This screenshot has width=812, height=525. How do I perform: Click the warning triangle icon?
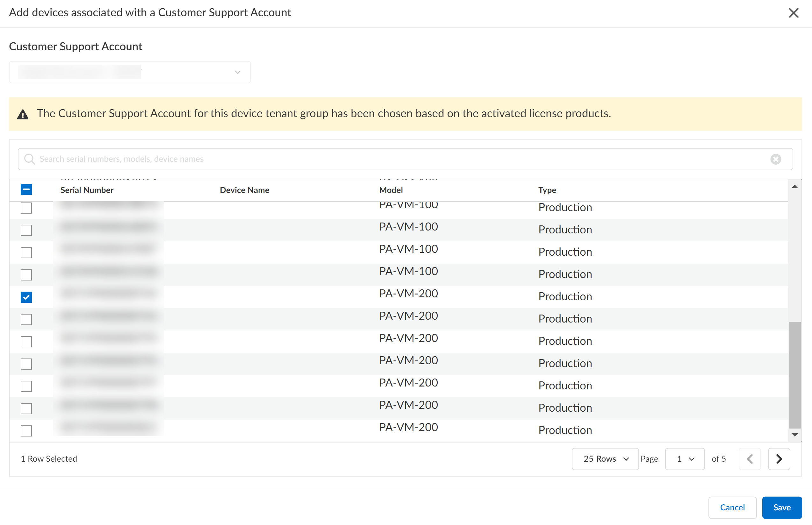(x=23, y=115)
